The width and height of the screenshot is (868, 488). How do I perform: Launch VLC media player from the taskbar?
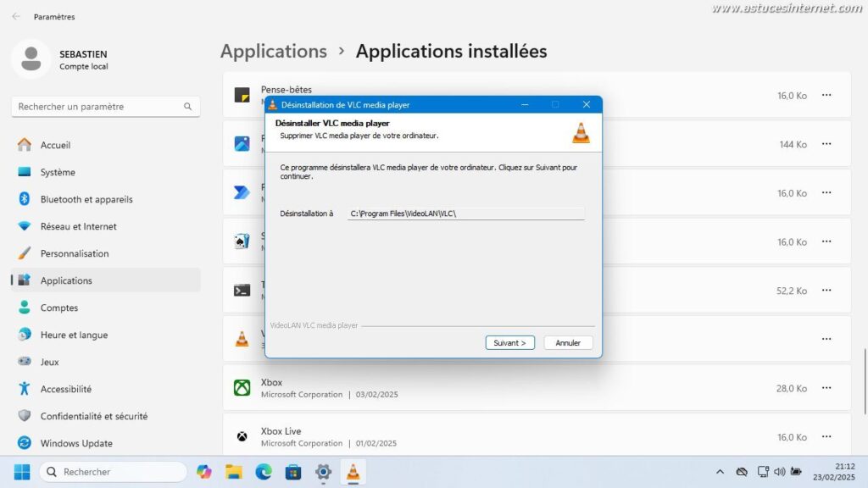(353, 471)
